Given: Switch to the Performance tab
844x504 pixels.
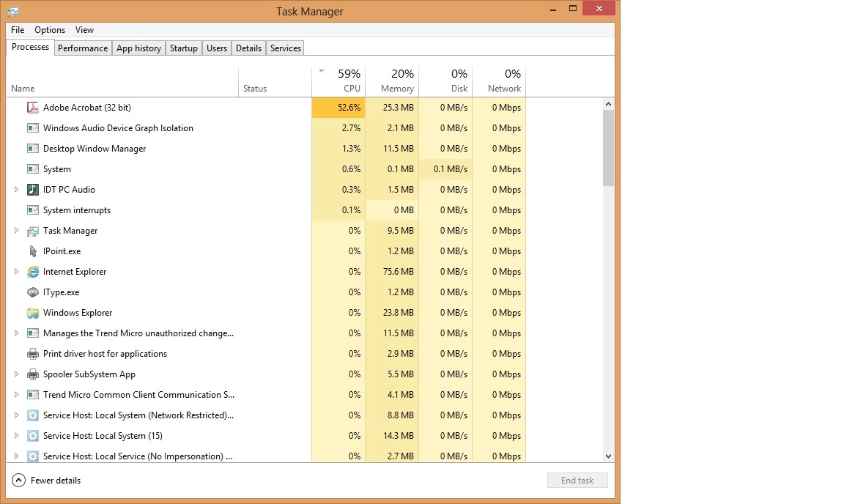Looking at the screenshot, I should pyautogui.click(x=83, y=48).
